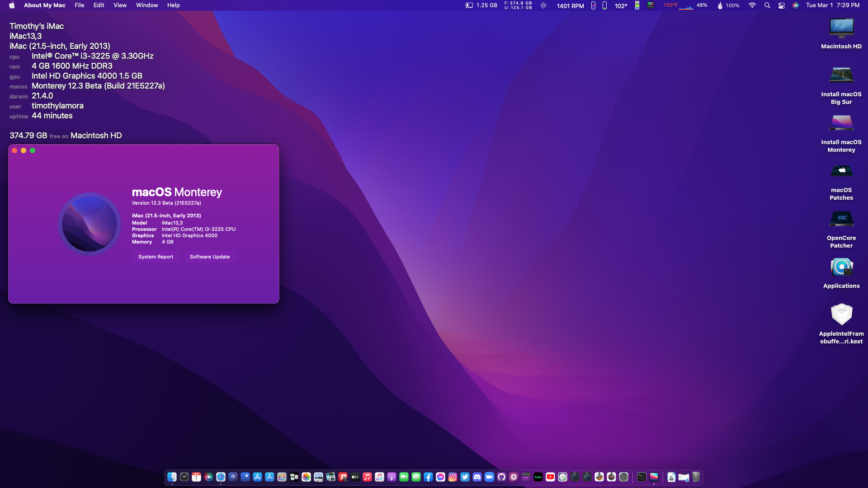868x488 pixels.
Task: Click version text 12.3 Beta (21E5227a)
Action: tap(166, 203)
